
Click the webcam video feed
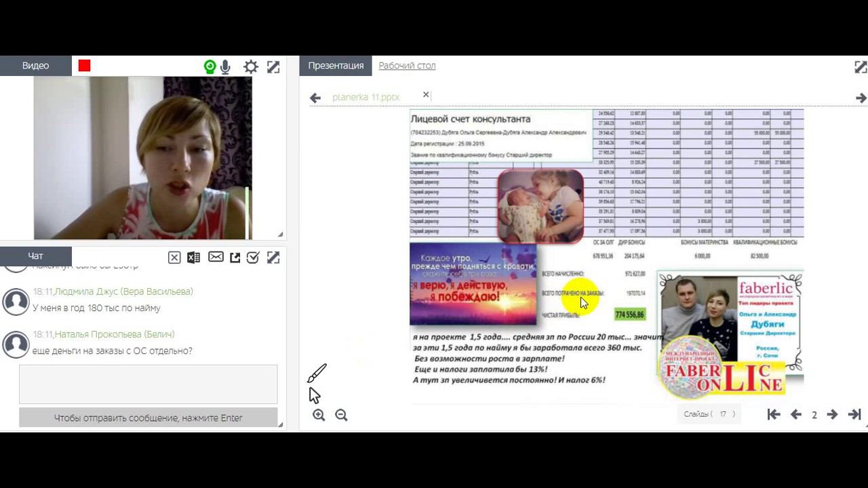(143, 158)
